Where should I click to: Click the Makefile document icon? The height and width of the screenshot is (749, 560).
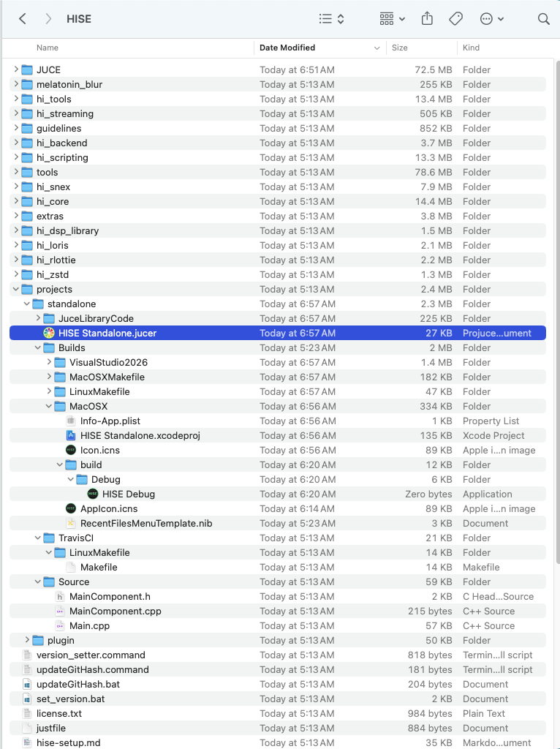tap(71, 567)
